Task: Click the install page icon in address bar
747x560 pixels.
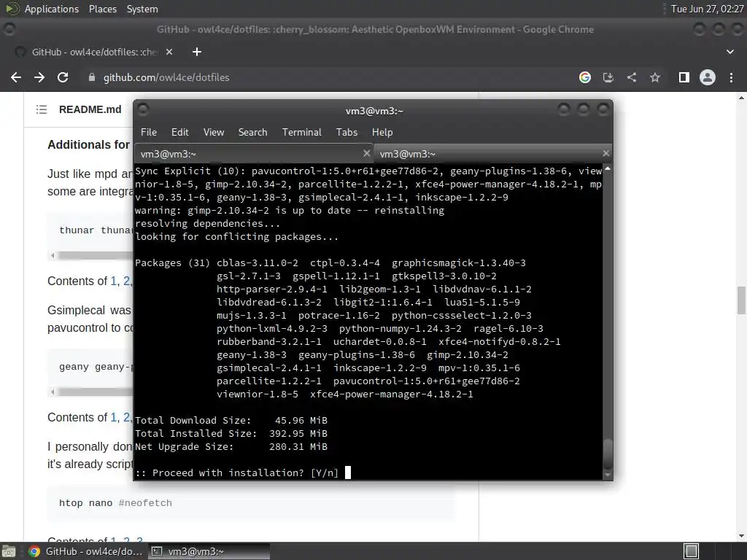Action: (608, 77)
